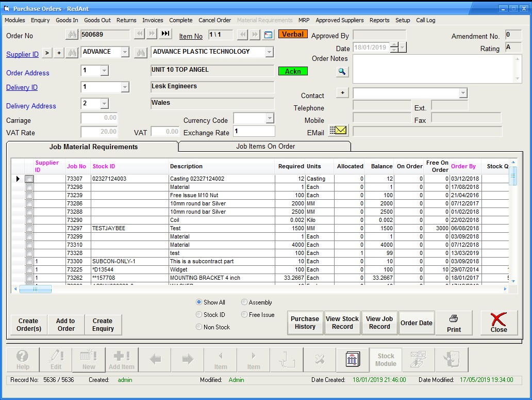Open the calculator icon in bottom toolbar
532x400 pixels.
352,360
